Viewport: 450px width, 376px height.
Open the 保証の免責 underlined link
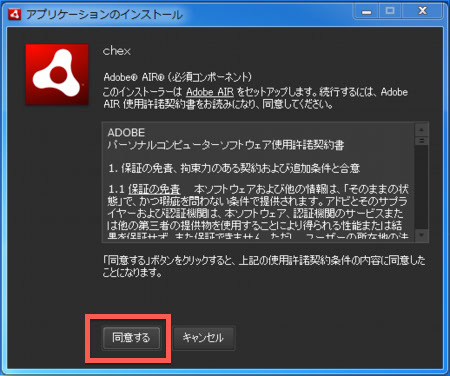pyautogui.click(x=154, y=189)
